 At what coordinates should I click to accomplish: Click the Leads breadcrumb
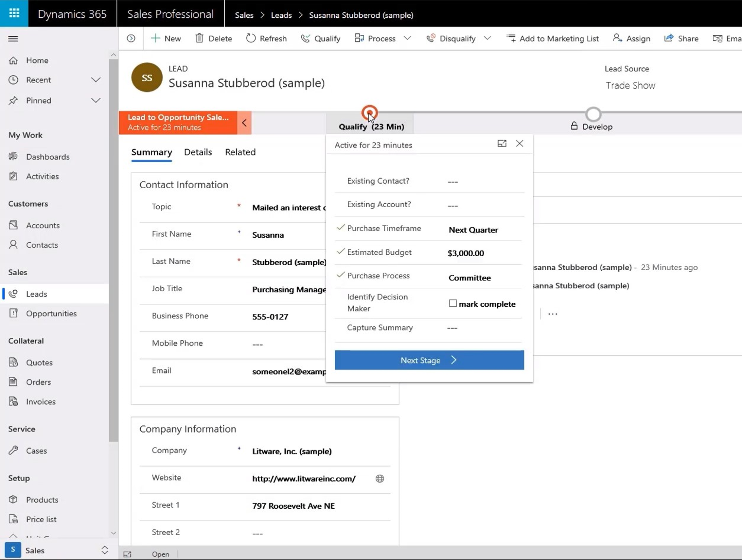pos(281,15)
